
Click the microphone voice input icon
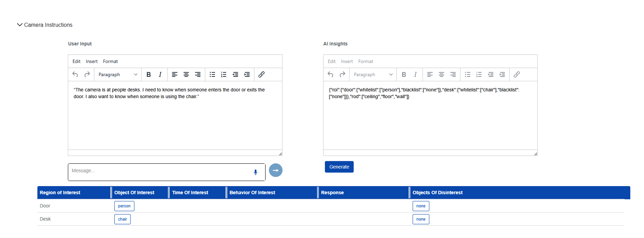click(x=256, y=172)
